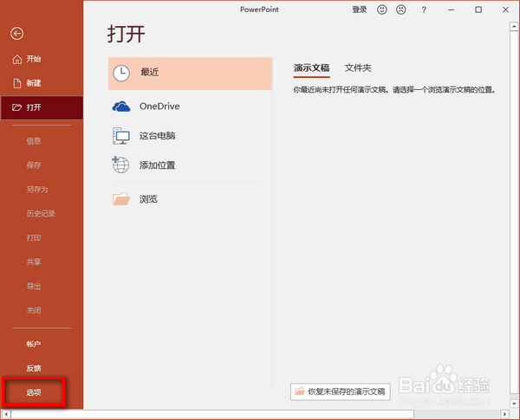Close the PowerPoint window
This screenshot has width=520, height=420.
(x=505, y=10)
